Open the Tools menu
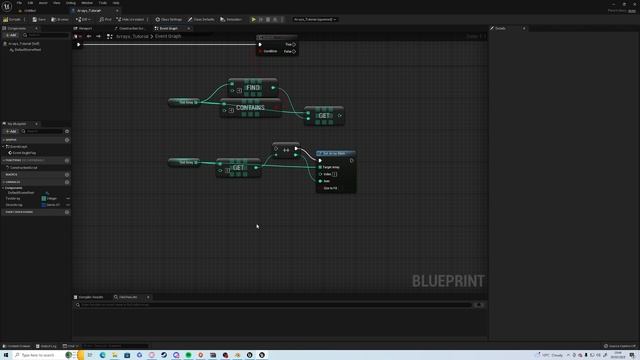640x360 pixels. [x=103, y=3]
